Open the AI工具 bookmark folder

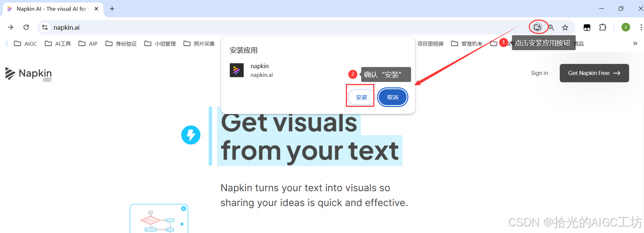58,44
